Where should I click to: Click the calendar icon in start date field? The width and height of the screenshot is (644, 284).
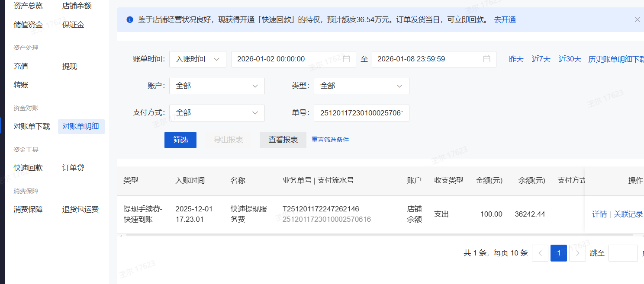coord(346,59)
